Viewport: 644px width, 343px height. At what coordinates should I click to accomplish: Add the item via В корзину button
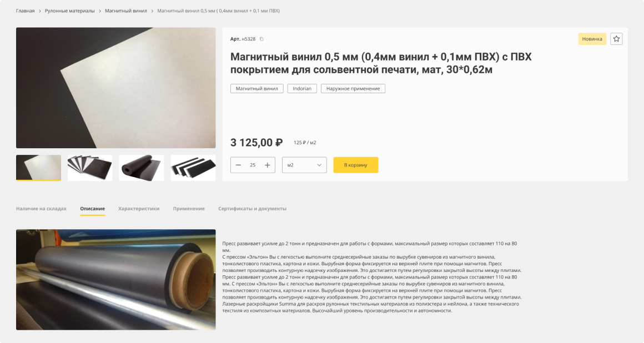point(356,165)
